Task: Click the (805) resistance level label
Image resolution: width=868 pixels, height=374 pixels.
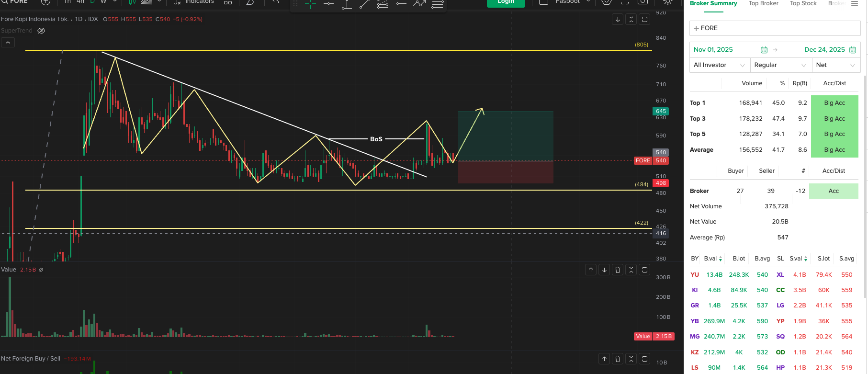Action: click(642, 45)
